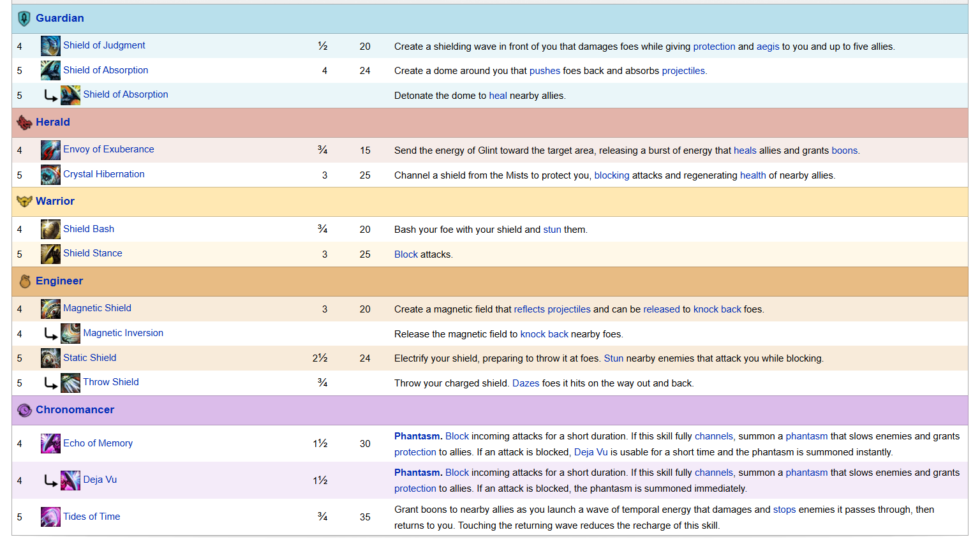The image size is (980, 551).
Task: Click recharge value 15 for Envoy of Exuberance
Action: coord(365,151)
